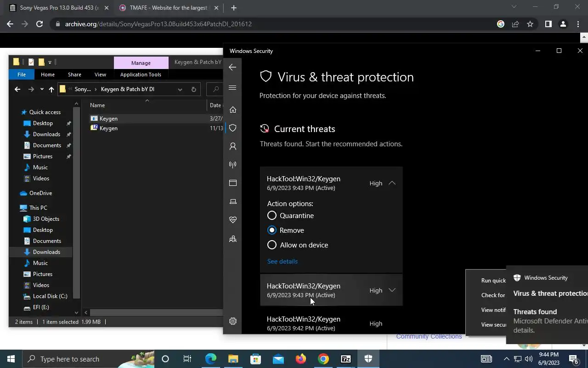The height and width of the screenshot is (368, 588).
Task: Select the Remove option
Action: (285, 230)
